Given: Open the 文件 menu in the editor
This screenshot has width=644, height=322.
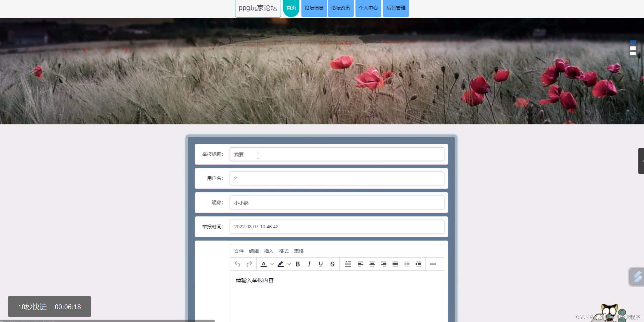Looking at the screenshot, I should (x=239, y=251).
